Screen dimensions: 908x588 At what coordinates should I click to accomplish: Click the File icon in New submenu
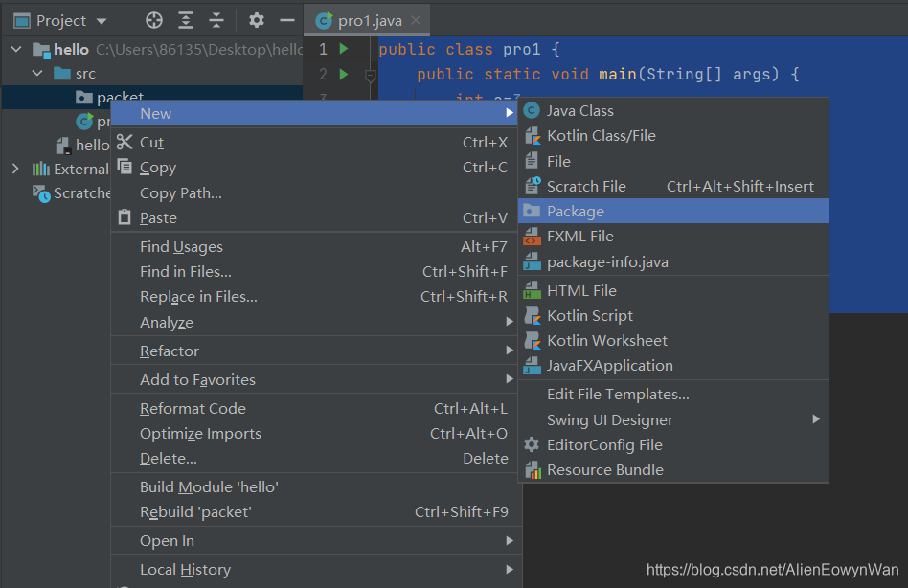pyautogui.click(x=532, y=160)
